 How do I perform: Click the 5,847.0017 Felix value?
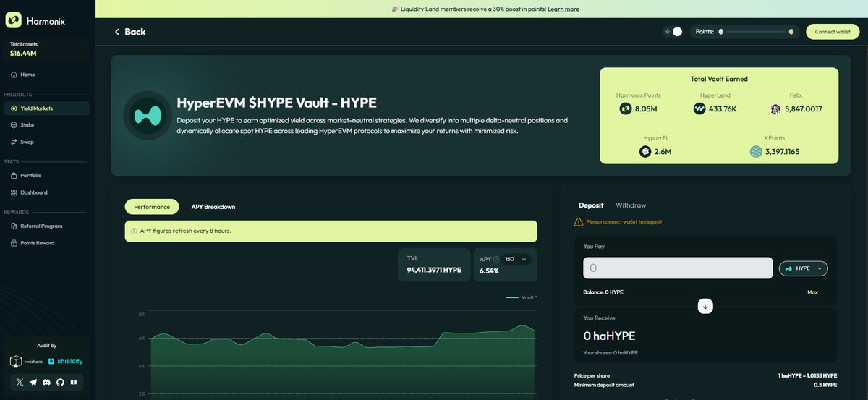pyautogui.click(x=803, y=109)
